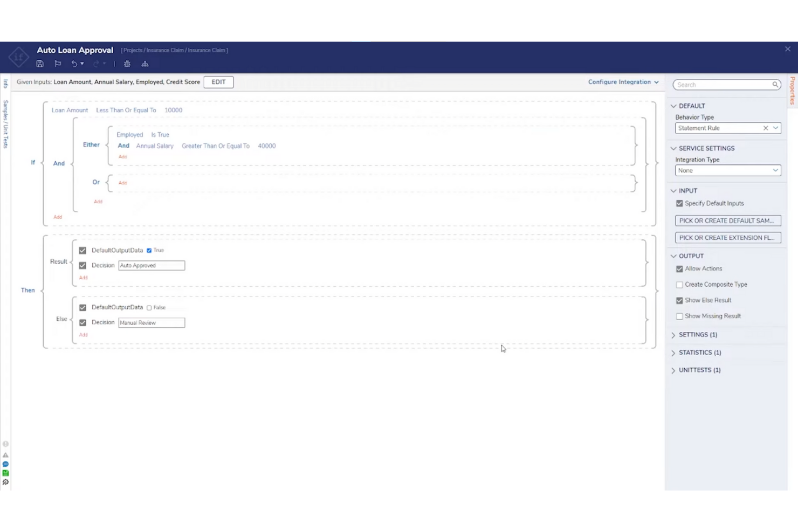Open the settings gear at bottom left
Viewport: 798px width, 532px height.
click(6, 482)
